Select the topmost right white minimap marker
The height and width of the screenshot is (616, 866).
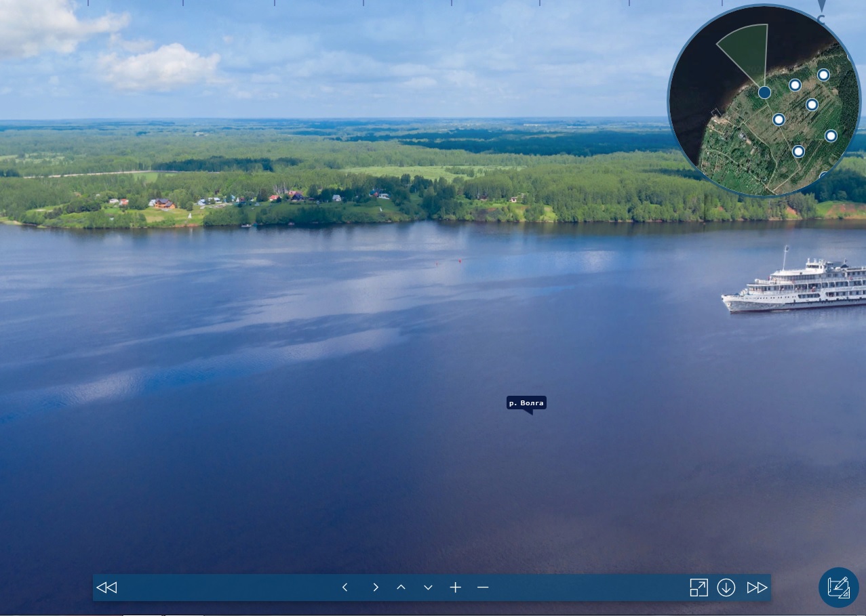[x=823, y=75]
